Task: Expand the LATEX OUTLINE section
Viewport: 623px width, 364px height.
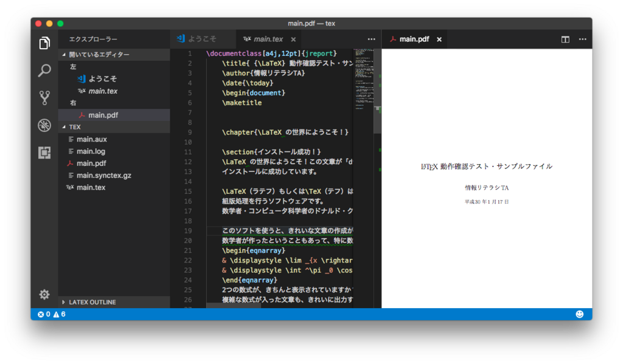Action: (114, 302)
